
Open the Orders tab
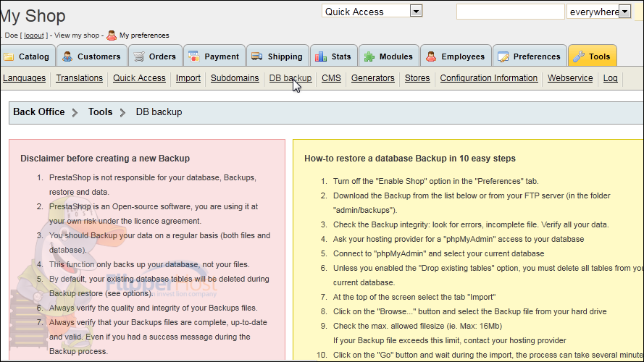[x=155, y=56]
